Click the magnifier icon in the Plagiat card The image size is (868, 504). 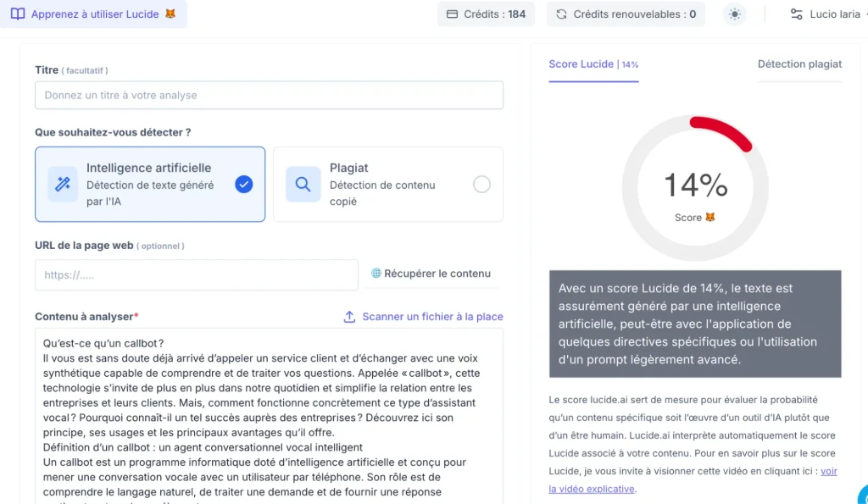coord(303,184)
